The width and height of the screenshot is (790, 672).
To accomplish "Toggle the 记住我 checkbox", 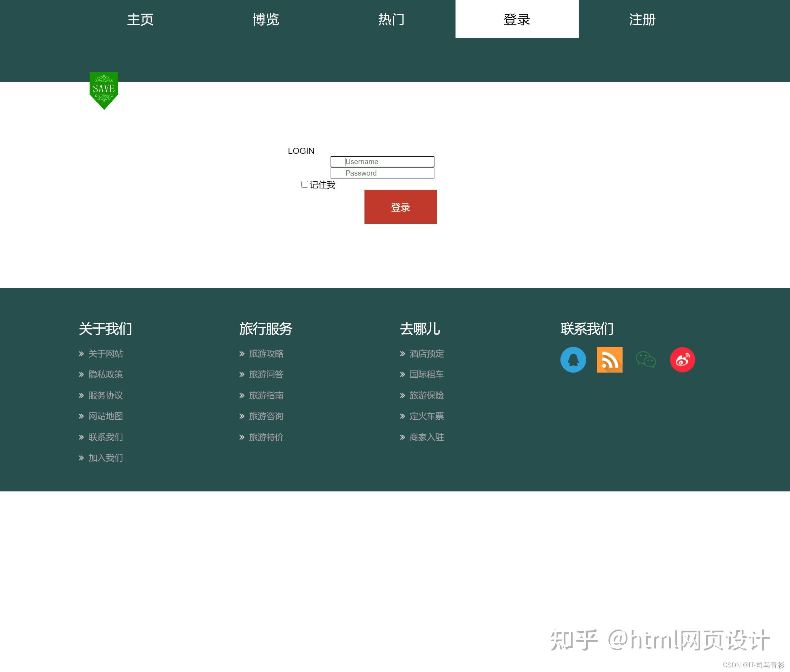I will click(305, 185).
